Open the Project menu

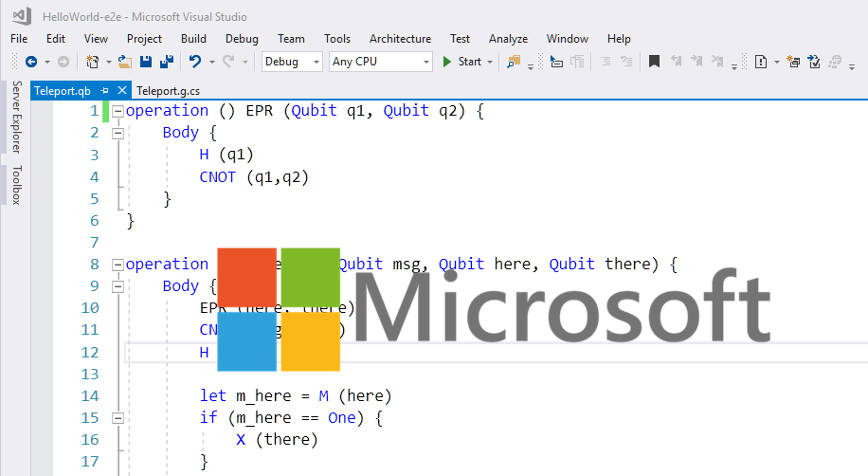144,39
